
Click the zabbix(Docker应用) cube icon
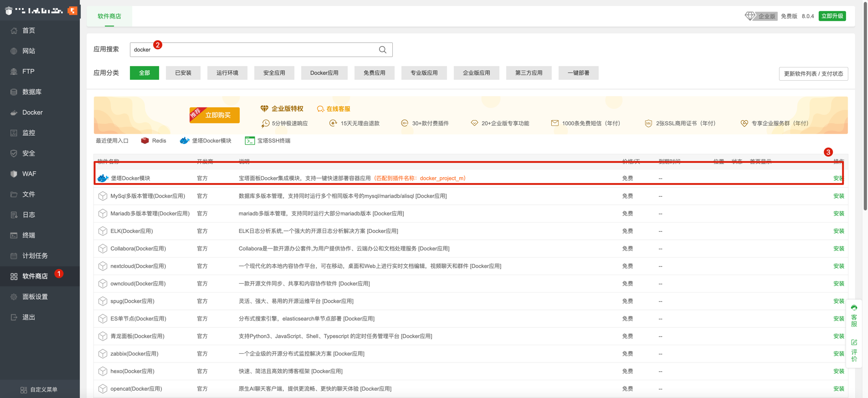click(103, 354)
